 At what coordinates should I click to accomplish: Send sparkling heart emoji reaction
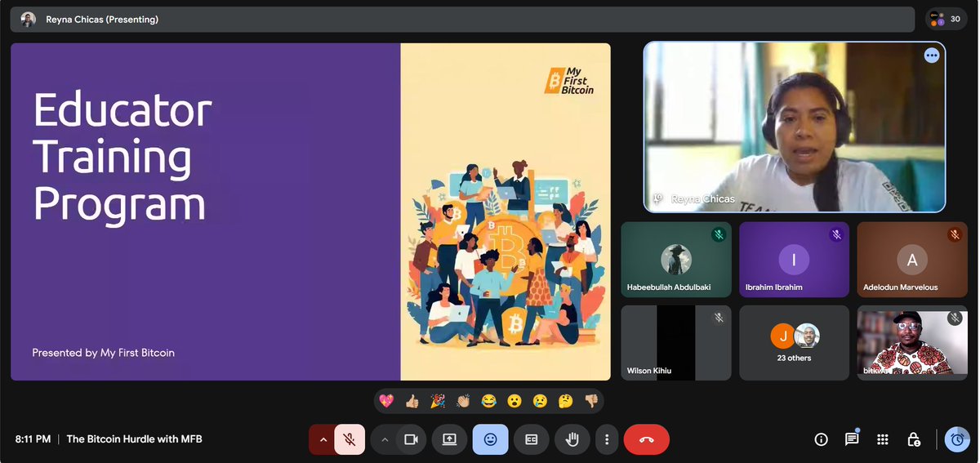coord(386,401)
